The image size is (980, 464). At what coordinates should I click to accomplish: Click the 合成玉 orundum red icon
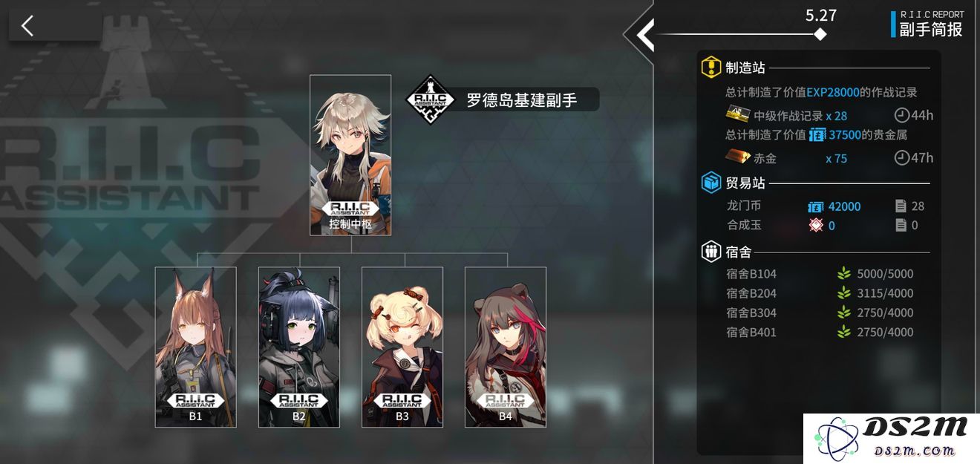click(x=816, y=225)
